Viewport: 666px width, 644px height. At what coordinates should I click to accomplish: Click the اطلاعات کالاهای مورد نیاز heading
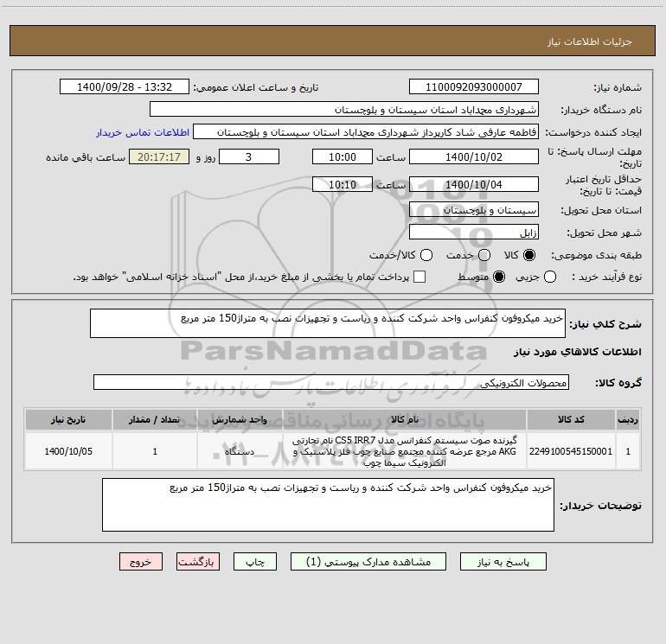tap(577, 352)
